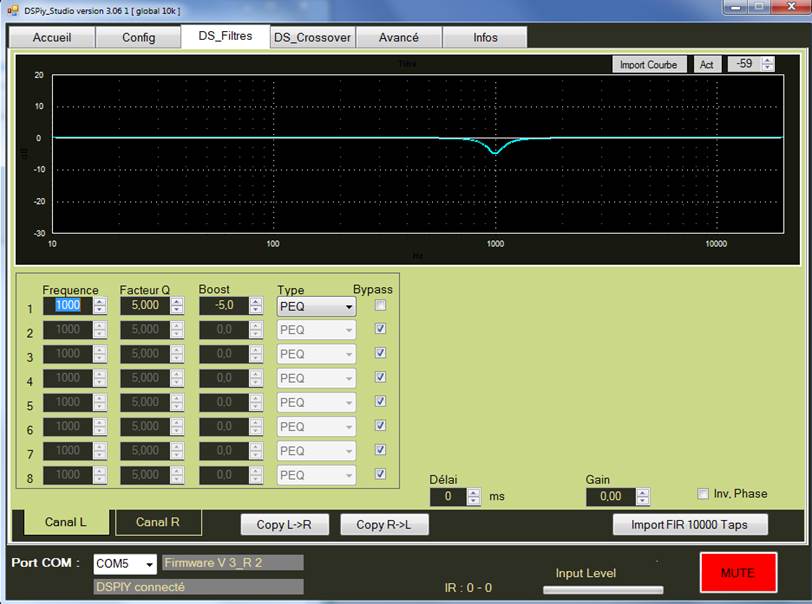Open the Type dropdown for filter 1
The width and height of the screenshot is (812, 604).
click(316, 306)
